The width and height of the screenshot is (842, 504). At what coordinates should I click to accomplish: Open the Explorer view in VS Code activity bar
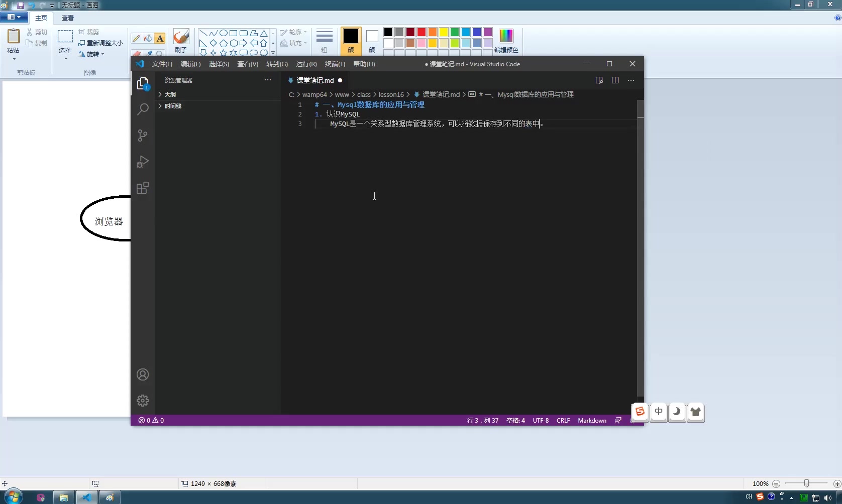click(x=143, y=84)
